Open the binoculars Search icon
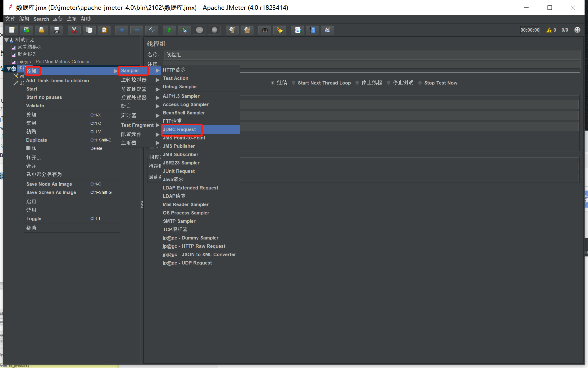Screen dimensions: 588x368 [x=265, y=30]
